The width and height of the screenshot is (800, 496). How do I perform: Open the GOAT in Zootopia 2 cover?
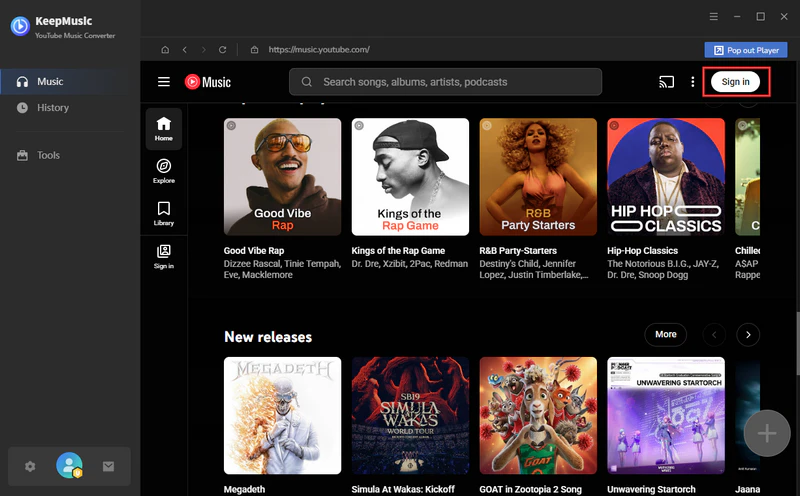pos(538,415)
